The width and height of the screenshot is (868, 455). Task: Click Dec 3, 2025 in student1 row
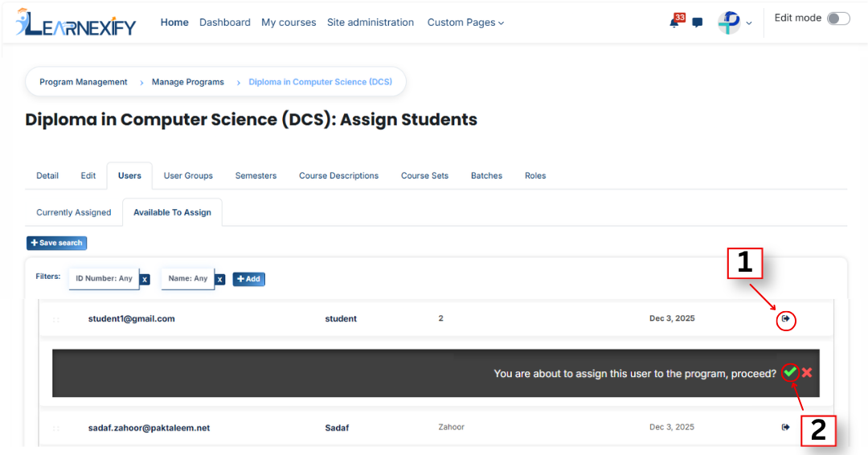pyautogui.click(x=671, y=318)
